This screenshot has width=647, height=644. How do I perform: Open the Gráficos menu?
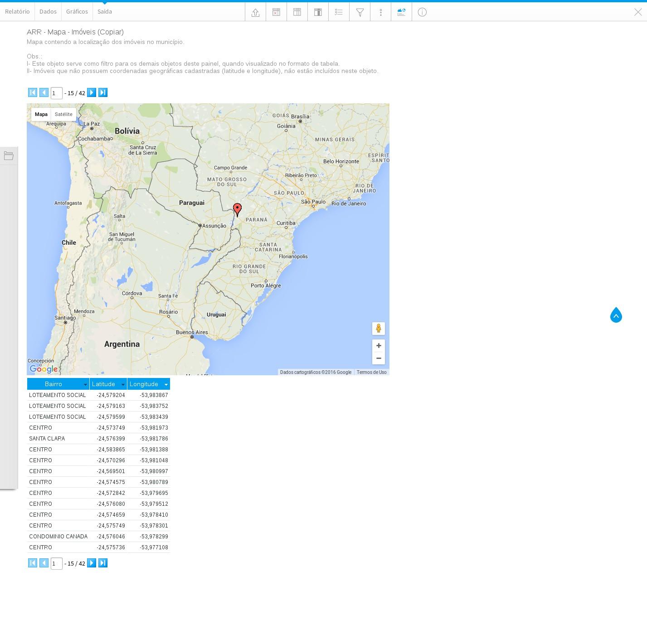(77, 11)
